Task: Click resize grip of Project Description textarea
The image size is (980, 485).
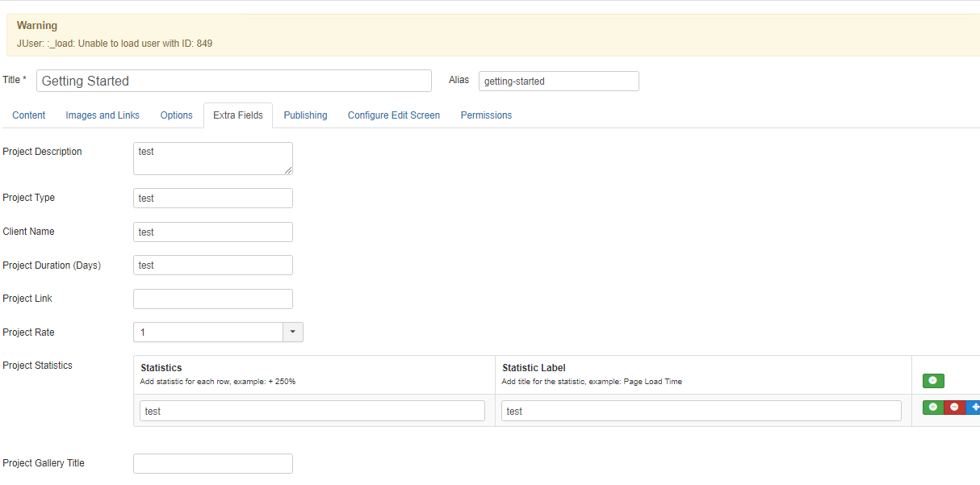Action: coord(287,169)
